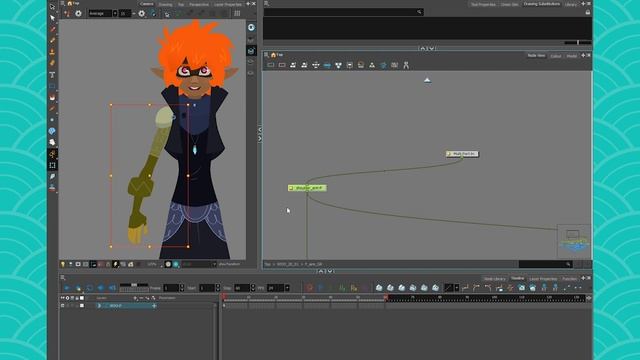Click the scissors-like icon in Node View toolbar

click(x=406, y=65)
